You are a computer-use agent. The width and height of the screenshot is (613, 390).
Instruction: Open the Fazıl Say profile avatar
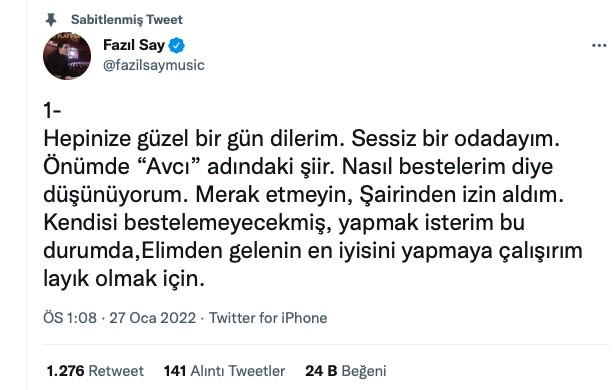click(x=67, y=56)
